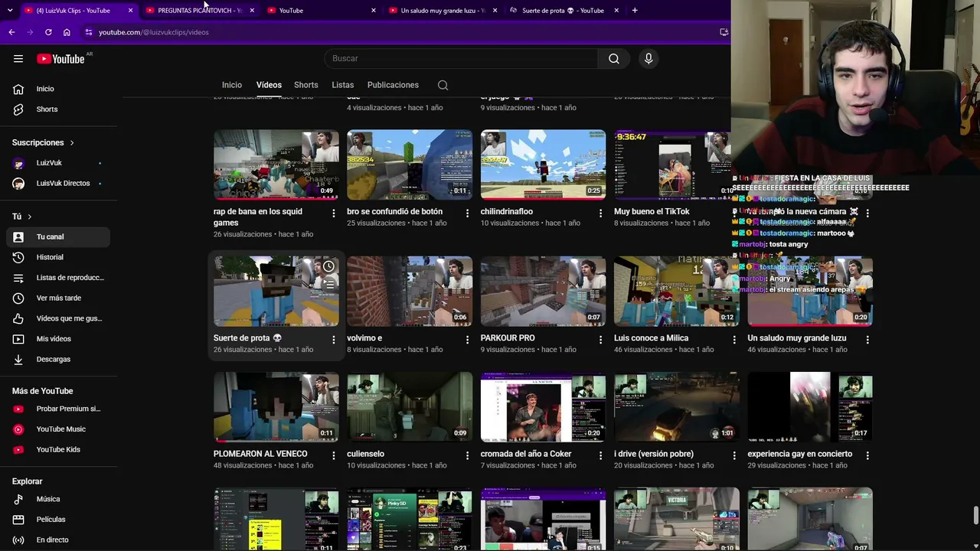Expand the Tú section
Screen dimensions: 980x551
(x=21, y=217)
